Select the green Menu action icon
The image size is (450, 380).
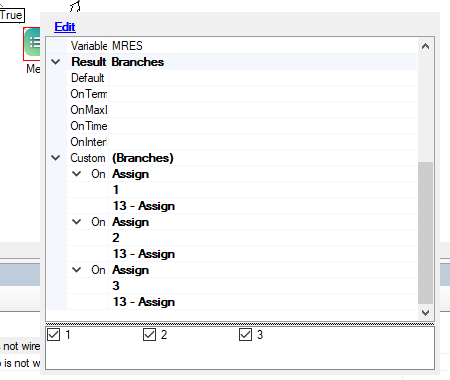pyautogui.click(x=32, y=43)
